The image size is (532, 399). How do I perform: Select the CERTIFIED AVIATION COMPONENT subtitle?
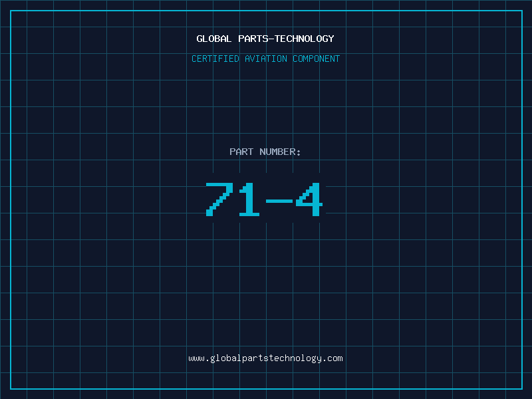tap(265, 59)
